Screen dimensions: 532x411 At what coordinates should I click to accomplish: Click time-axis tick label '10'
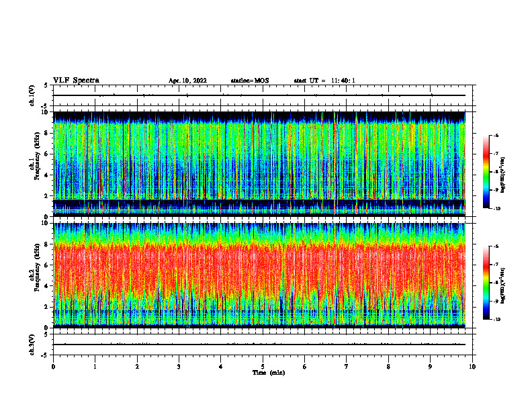(472, 367)
